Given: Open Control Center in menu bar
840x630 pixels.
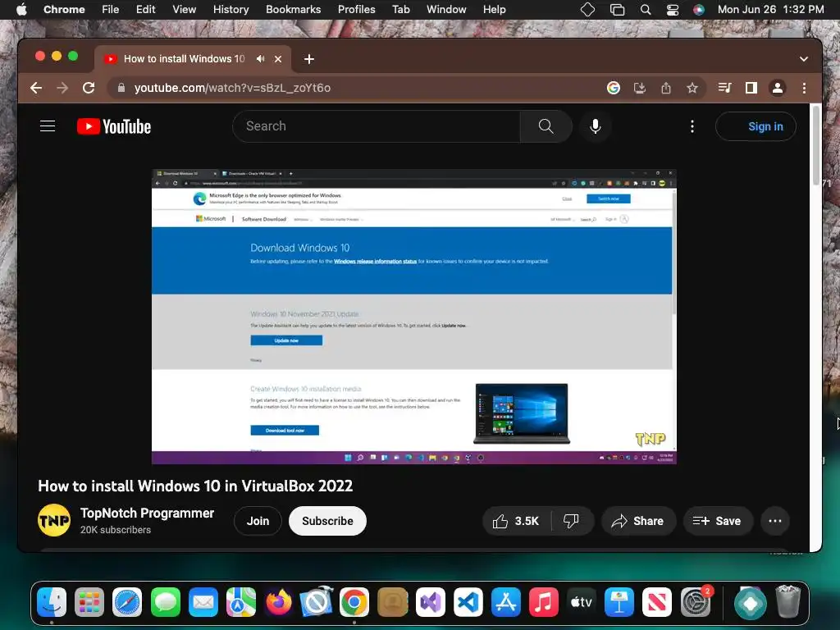Looking at the screenshot, I should pyautogui.click(x=673, y=10).
